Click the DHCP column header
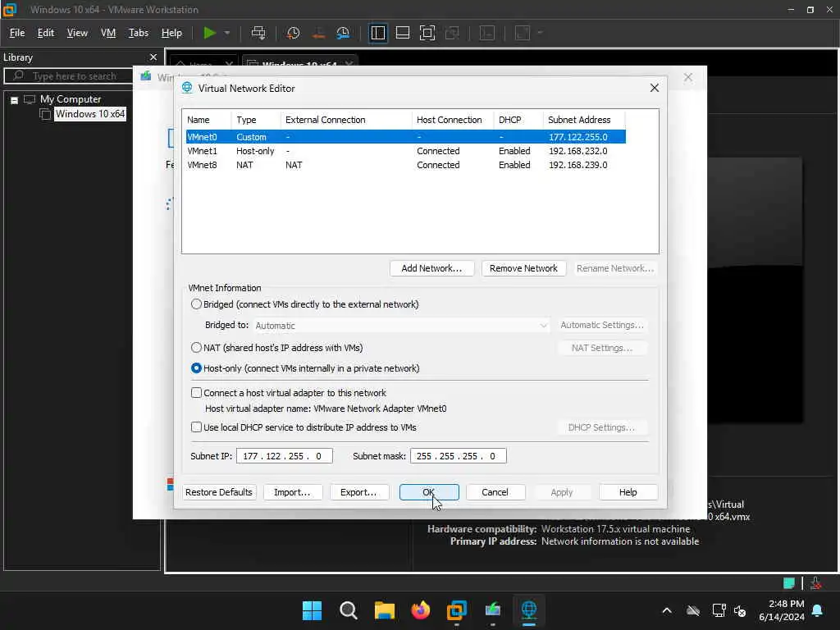Viewport: 840px width, 630px height. (x=518, y=120)
